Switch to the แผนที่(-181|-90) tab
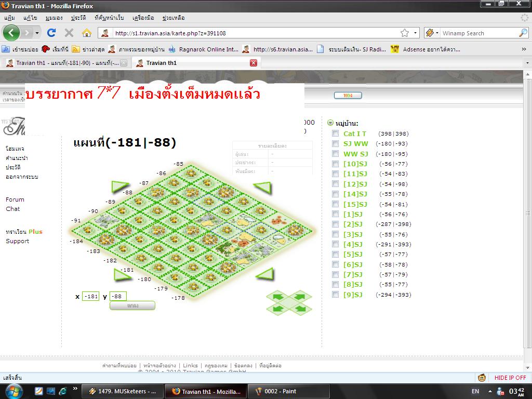532x399 pixels. pos(66,63)
